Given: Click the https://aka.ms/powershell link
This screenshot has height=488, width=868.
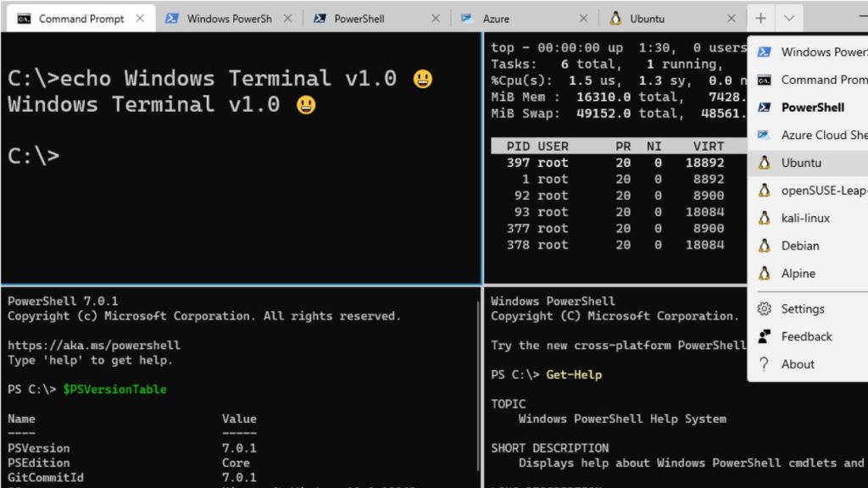Looking at the screenshot, I should 94,346.
